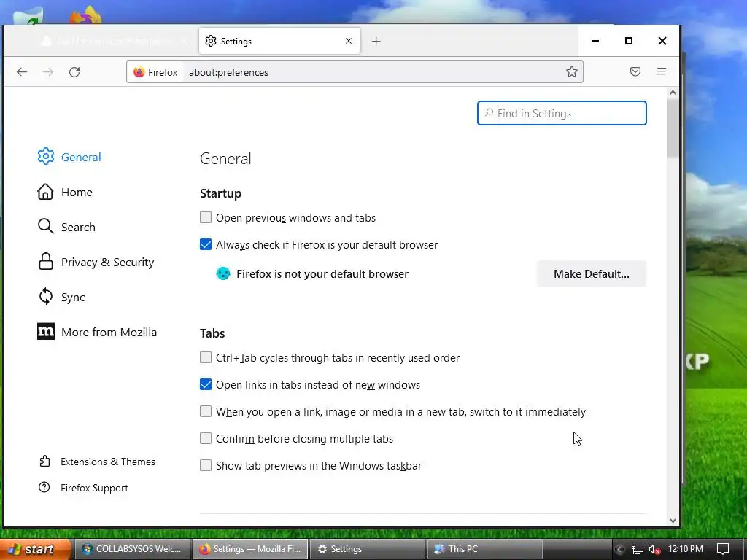747x560 pixels.
Task: Click the scrollbar up arrow
Action: (673, 93)
